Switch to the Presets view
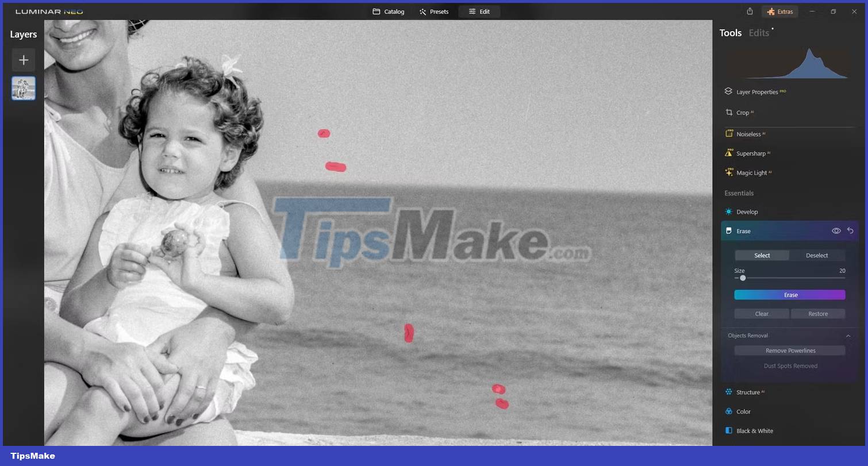The height and width of the screenshot is (466, 868). point(434,11)
